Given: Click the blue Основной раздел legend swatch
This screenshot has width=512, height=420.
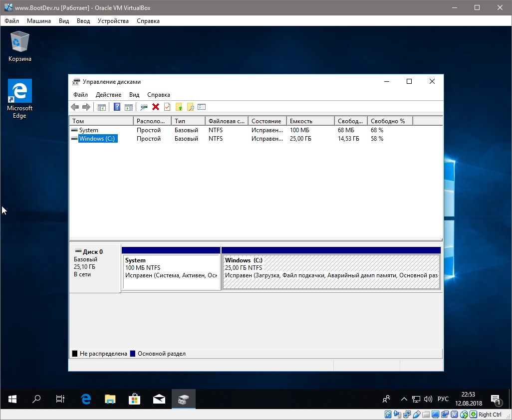Looking at the screenshot, I should (x=133, y=354).
